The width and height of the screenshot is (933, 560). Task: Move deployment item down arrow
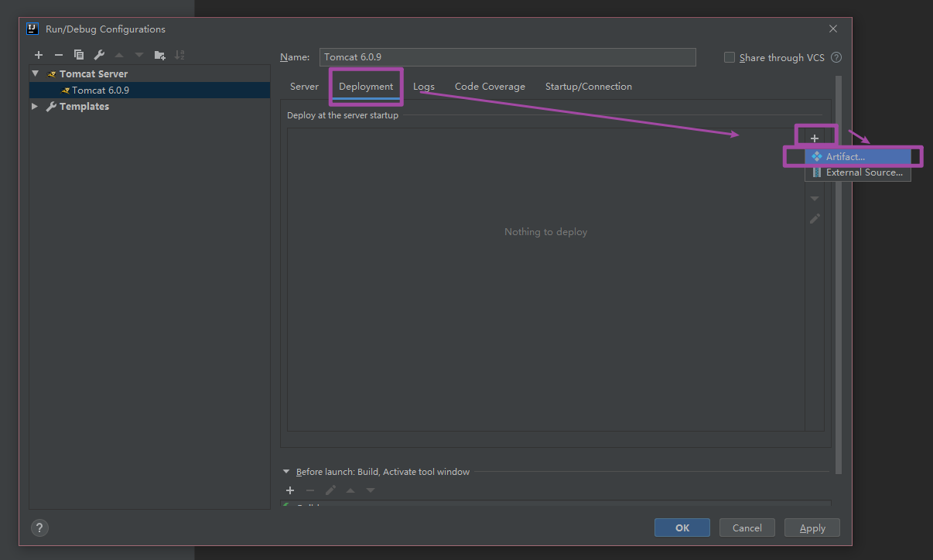815,200
